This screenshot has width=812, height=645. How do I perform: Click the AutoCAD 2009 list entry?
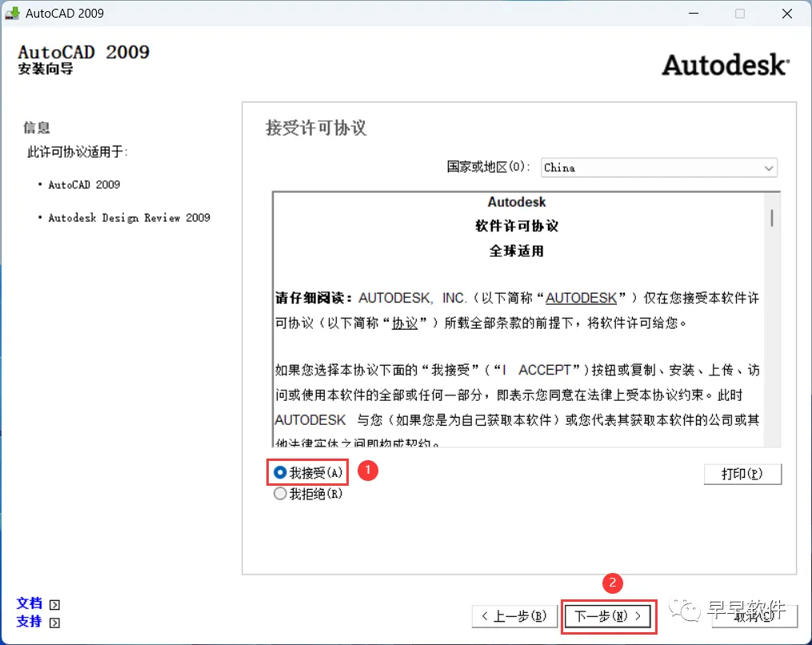tap(84, 184)
